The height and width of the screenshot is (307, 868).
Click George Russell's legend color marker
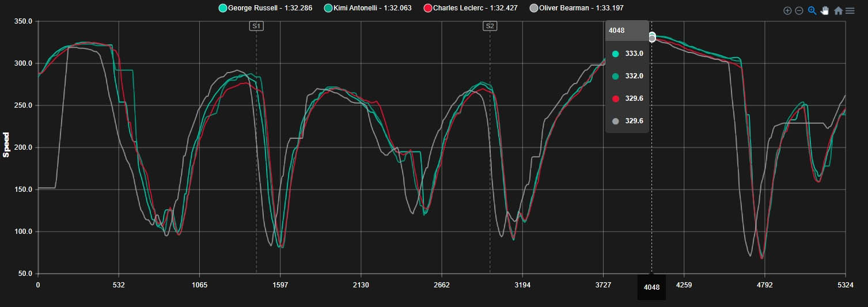[x=223, y=8]
